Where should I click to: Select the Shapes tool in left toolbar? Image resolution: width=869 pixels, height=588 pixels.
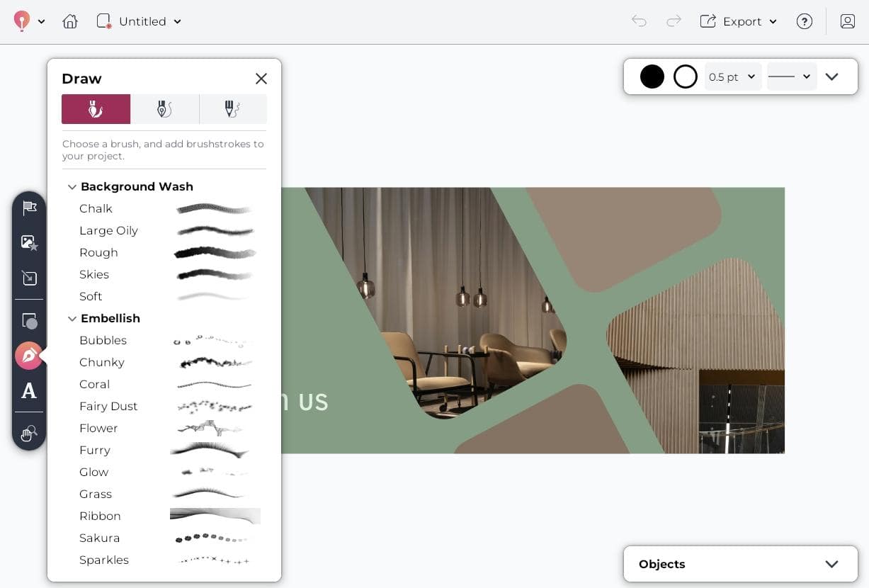point(29,321)
